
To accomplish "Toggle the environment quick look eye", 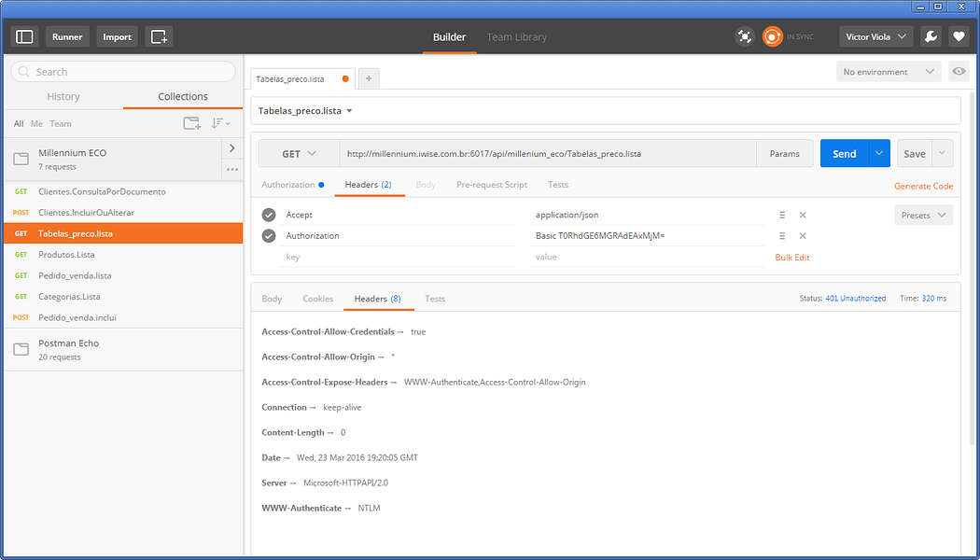I will 959,71.
